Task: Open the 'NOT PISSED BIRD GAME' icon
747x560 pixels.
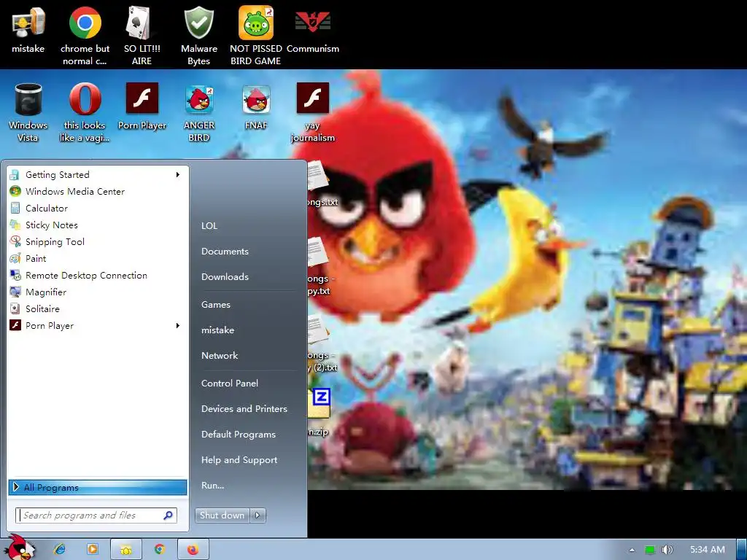Action: pyautogui.click(x=256, y=36)
